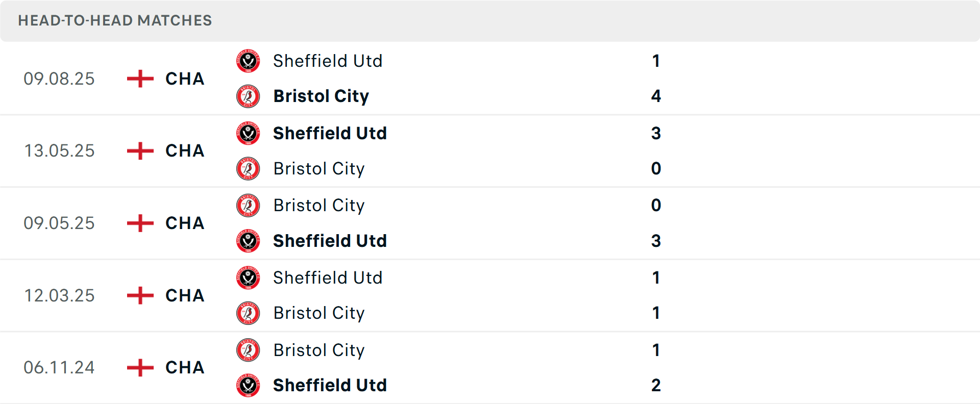Click the Sheffield Utd crest in the 09.08.25 match

[248, 61]
